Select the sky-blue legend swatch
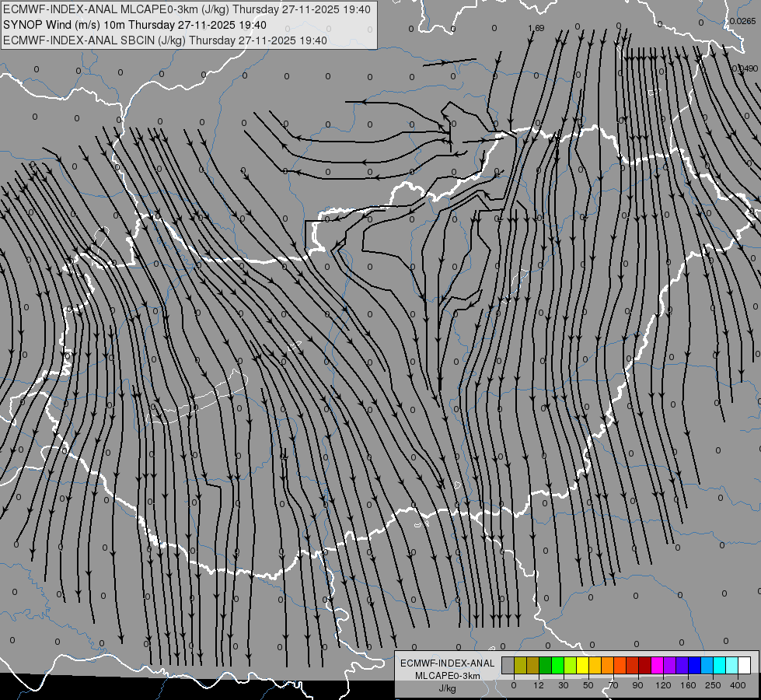 click(x=707, y=665)
